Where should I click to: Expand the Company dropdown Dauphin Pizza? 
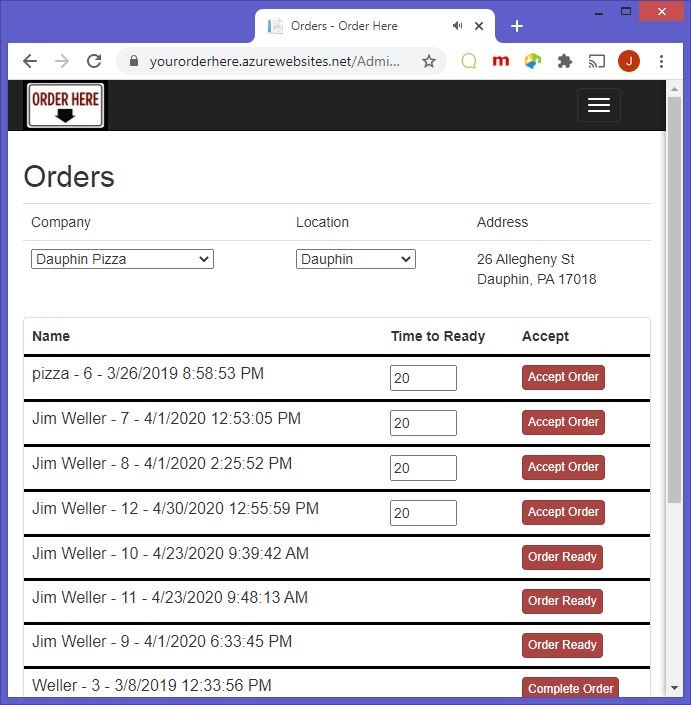(122, 259)
